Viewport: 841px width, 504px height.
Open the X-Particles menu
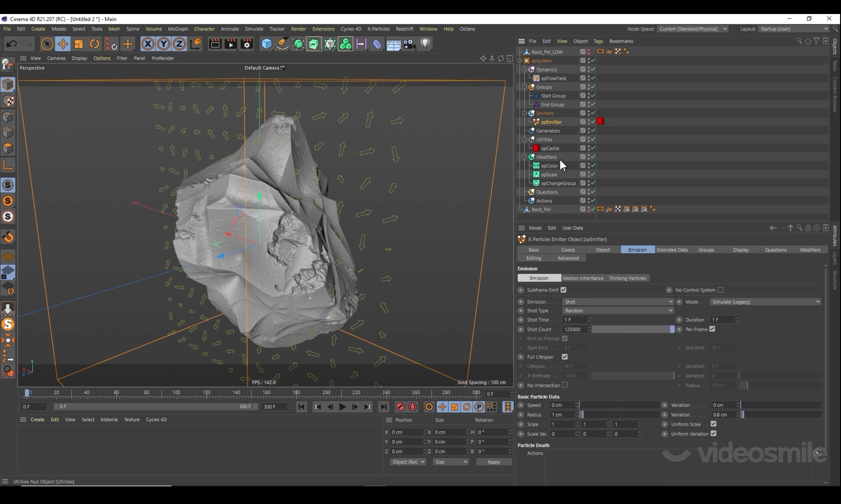click(378, 29)
